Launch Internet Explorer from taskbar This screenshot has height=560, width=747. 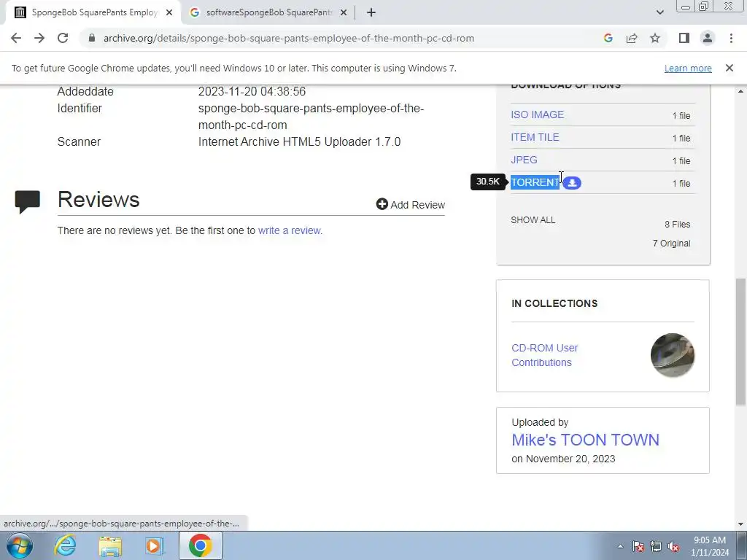pyautogui.click(x=65, y=545)
